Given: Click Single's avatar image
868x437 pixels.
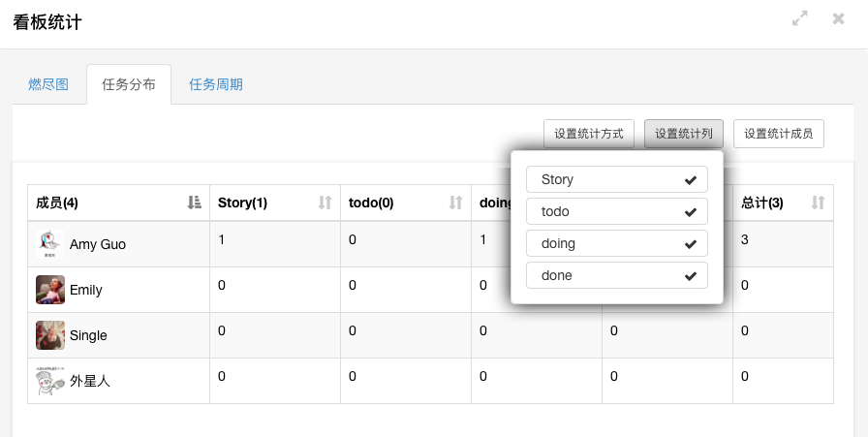Looking at the screenshot, I should point(50,335).
